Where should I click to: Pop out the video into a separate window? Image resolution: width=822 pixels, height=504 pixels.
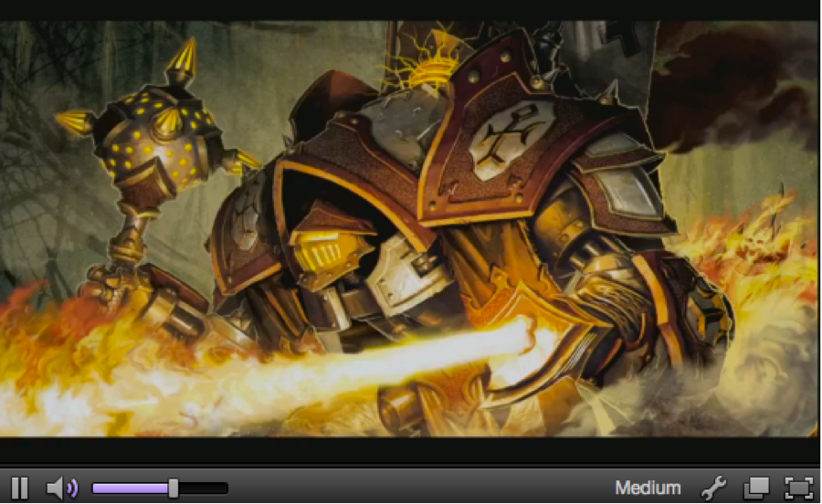tap(755, 488)
